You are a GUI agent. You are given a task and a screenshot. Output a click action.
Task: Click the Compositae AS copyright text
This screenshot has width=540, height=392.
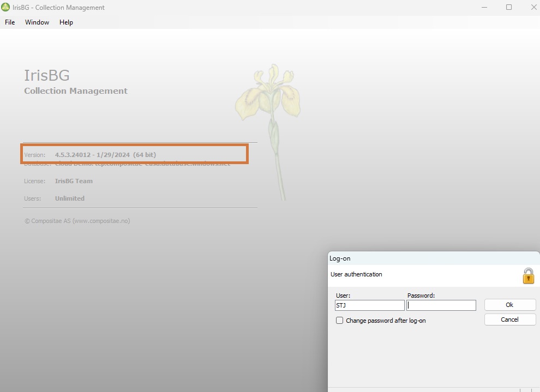77,221
